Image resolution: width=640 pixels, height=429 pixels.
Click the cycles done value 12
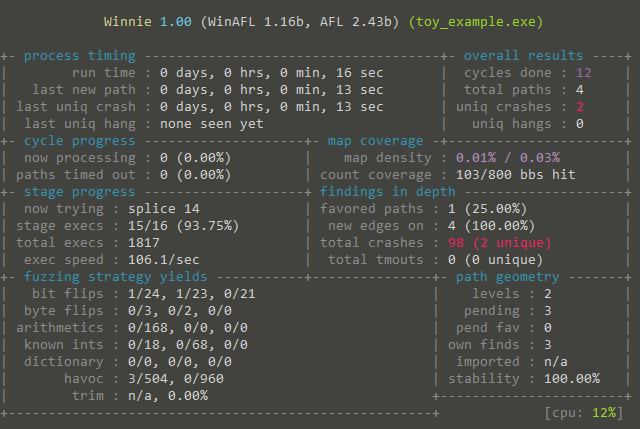point(584,73)
